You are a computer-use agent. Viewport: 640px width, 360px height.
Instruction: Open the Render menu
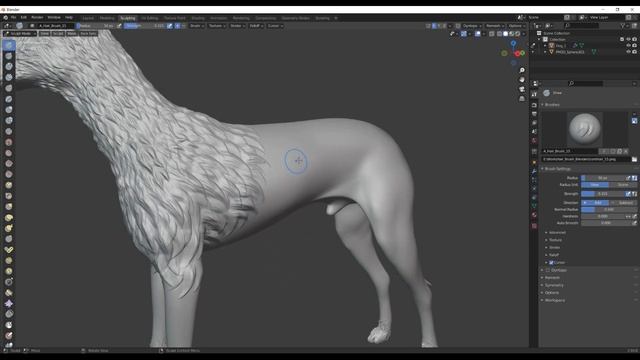coord(37,18)
